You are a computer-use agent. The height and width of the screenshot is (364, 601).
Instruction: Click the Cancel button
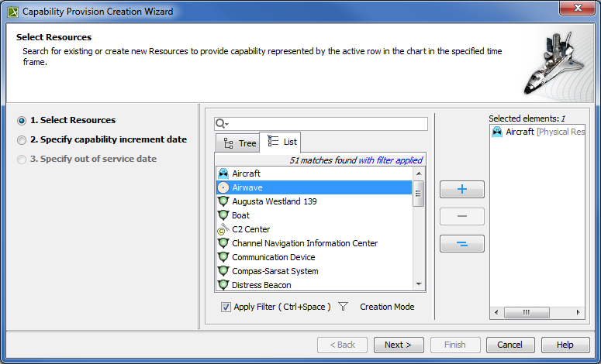509,345
